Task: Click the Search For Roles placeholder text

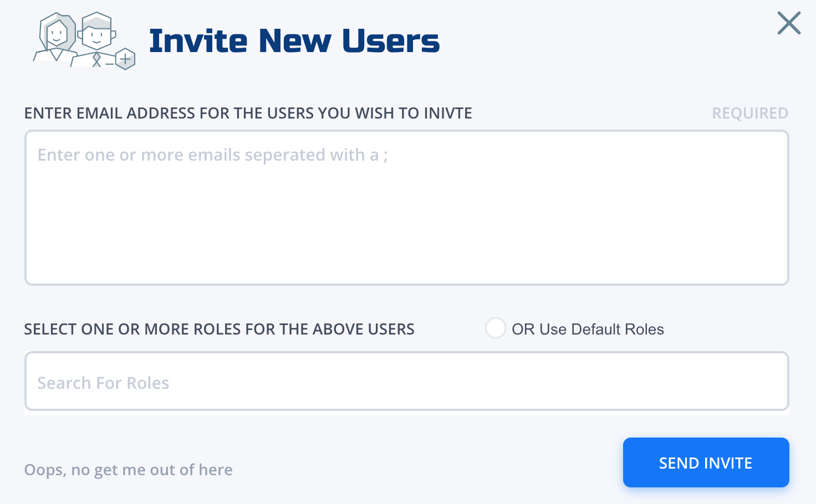Action: click(103, 383)
